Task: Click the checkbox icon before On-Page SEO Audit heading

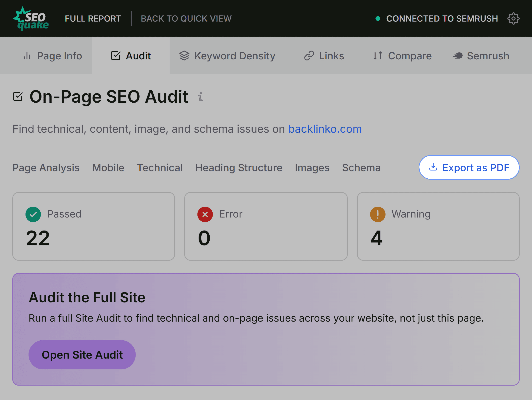Action: click(18, 96)
